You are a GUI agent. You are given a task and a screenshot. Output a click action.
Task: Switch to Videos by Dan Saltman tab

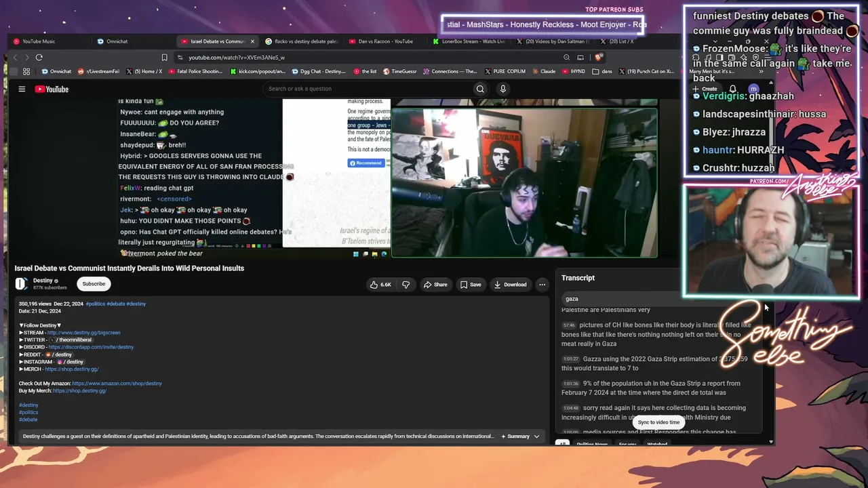pos(553,41)
